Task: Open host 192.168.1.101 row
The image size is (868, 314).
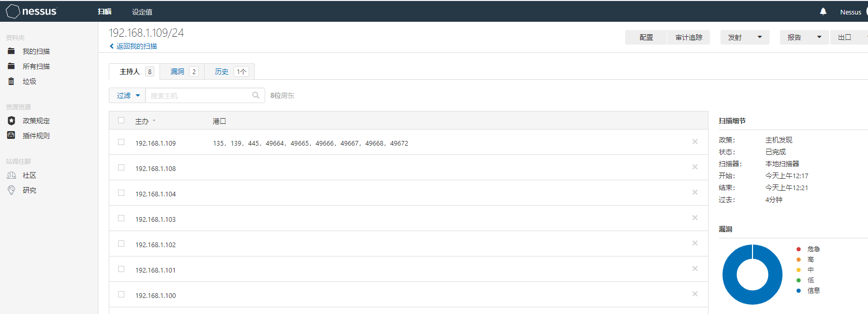Action: pyautogui.click(x=408, y=269)
